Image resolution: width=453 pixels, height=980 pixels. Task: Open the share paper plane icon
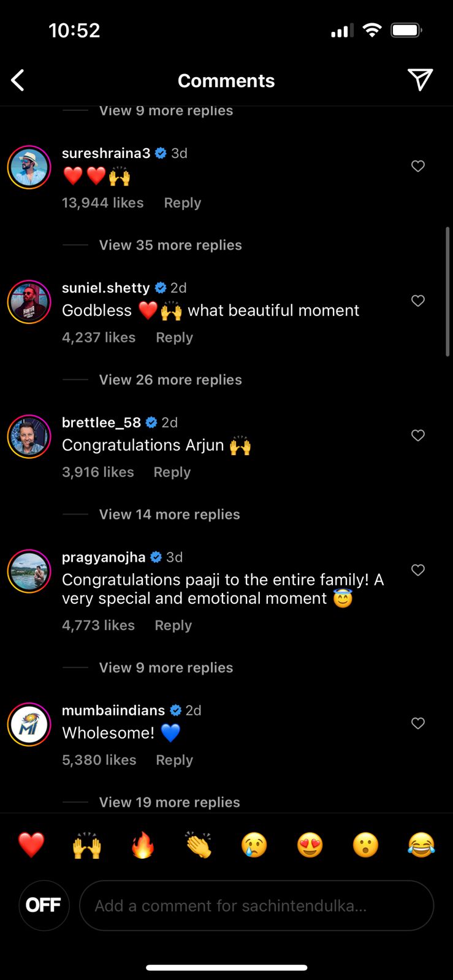420,80
